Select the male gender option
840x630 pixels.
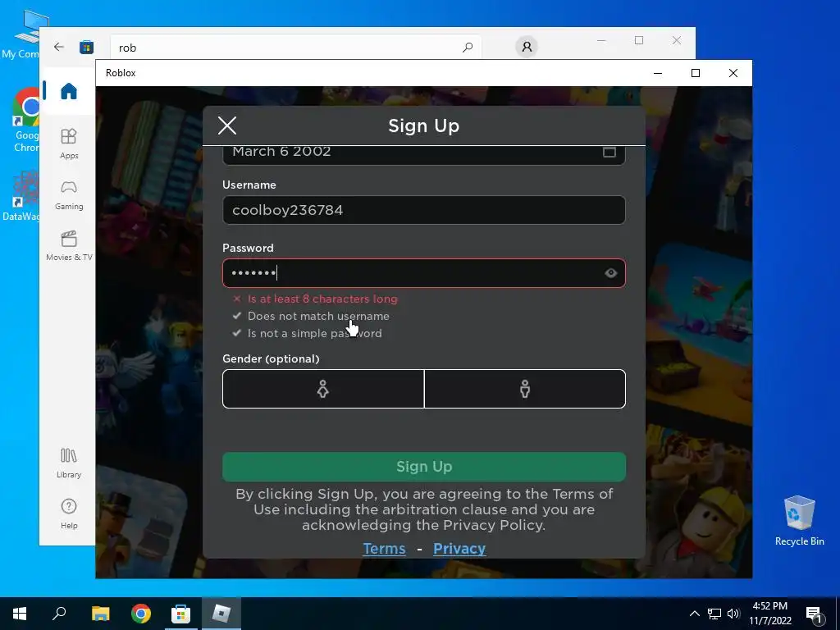525,389
